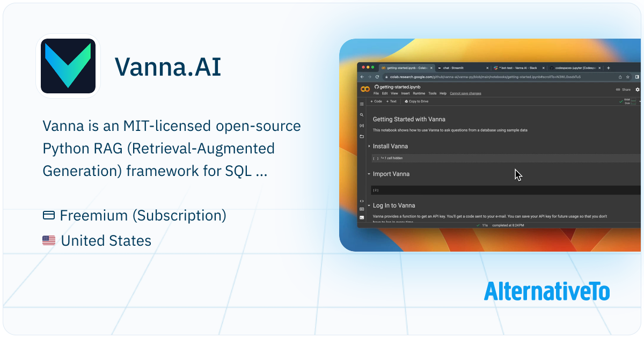
Task: Click the Getting Started with Vanna heading
Action: point(409,119)
